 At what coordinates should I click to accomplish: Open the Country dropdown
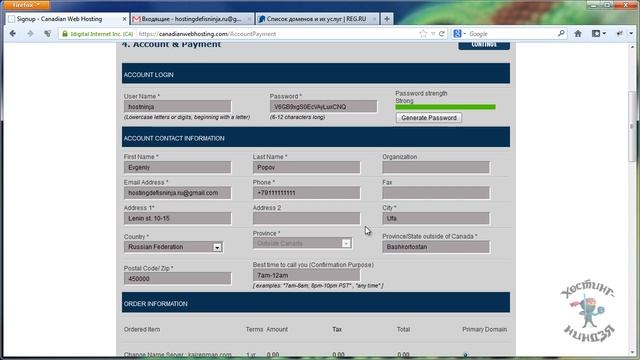click(x=173, y=247)
